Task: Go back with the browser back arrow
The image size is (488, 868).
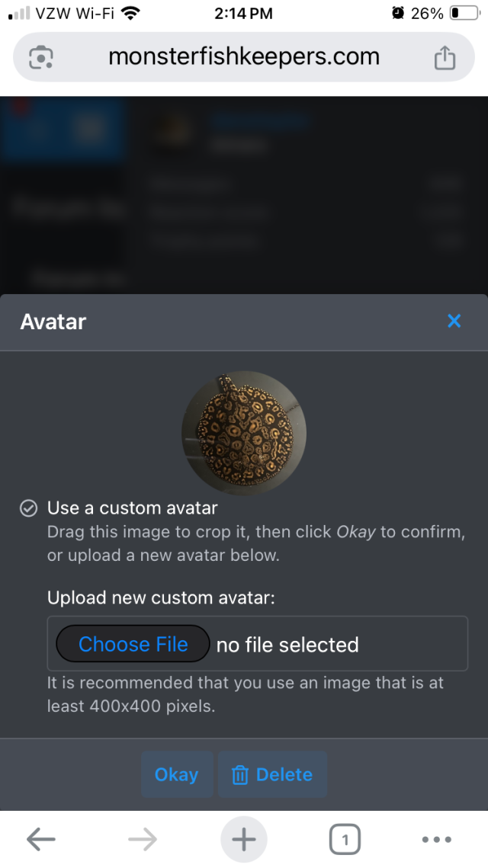Action: click(41, 840)
